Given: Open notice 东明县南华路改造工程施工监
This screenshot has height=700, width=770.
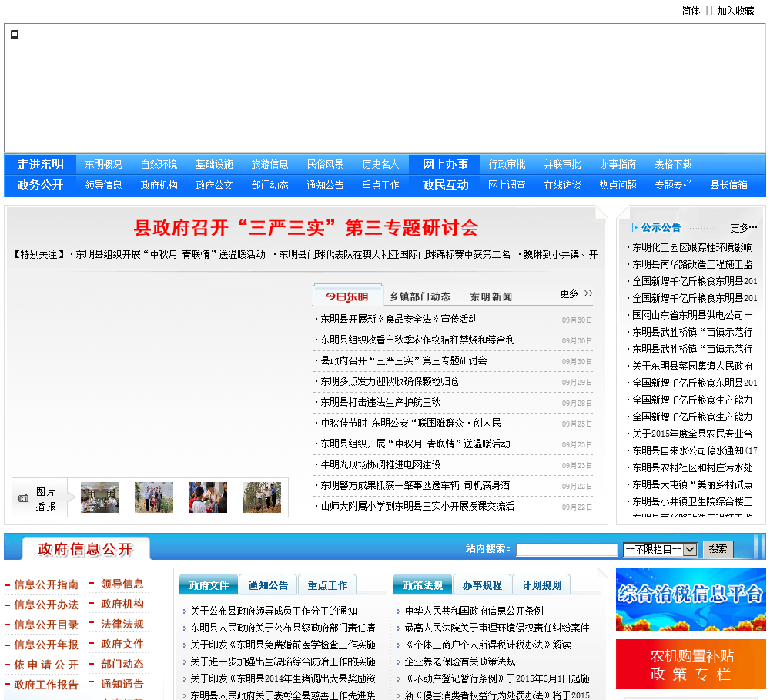Looking at the screenshot, I should point(692,265).
